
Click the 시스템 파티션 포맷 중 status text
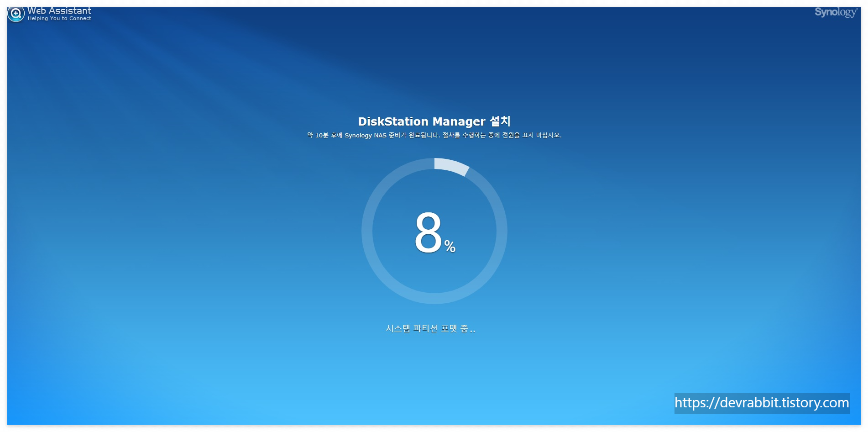(430, 327)
